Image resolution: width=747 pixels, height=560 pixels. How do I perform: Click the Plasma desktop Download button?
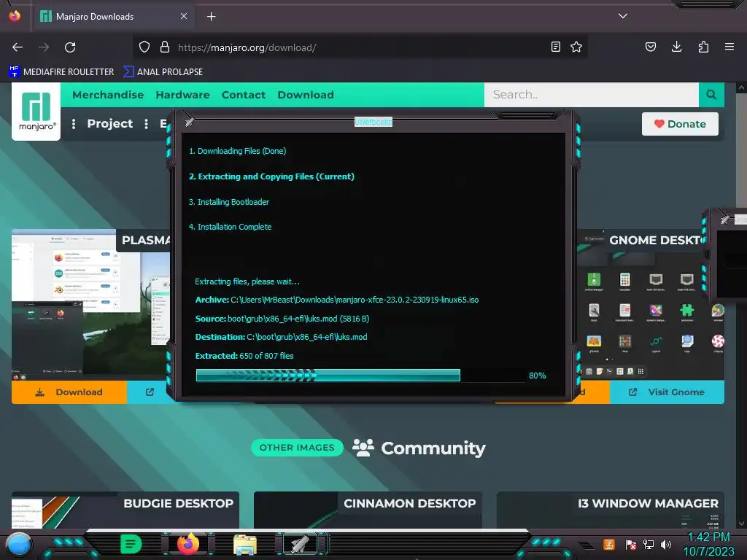pyautogui.click(x=69, y=392)
